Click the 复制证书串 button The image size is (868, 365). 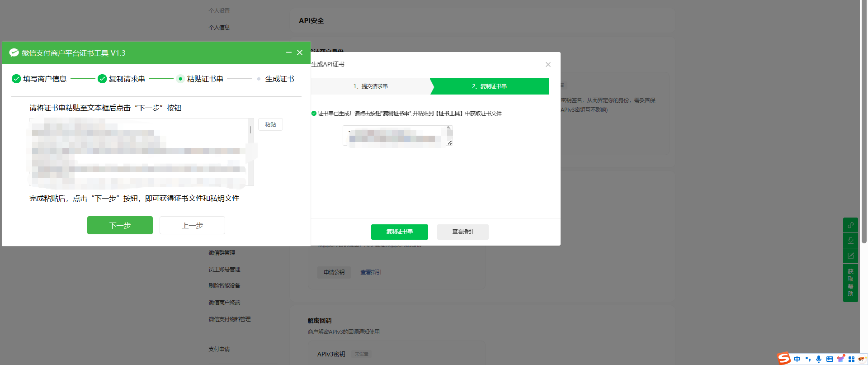tap(399, 232)
